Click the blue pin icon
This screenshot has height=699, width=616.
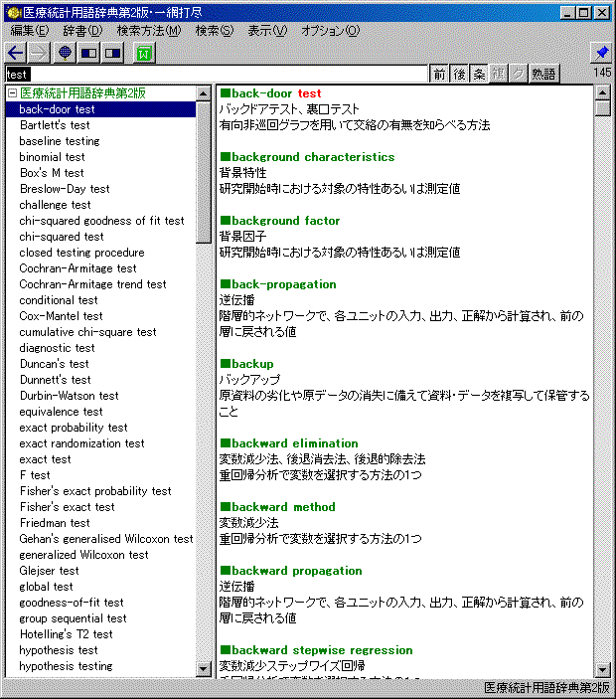tap(601, 53)
